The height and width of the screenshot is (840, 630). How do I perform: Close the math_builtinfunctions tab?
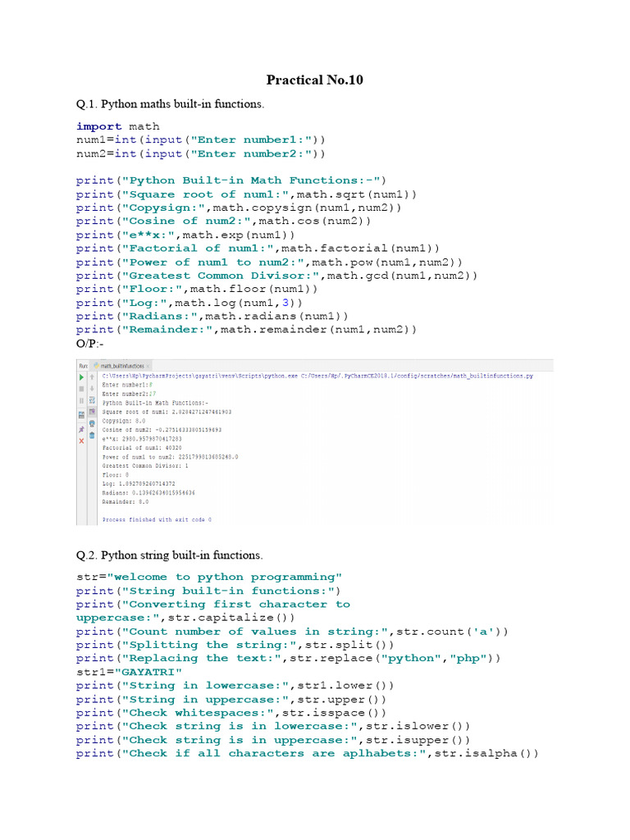coord(148,365)
